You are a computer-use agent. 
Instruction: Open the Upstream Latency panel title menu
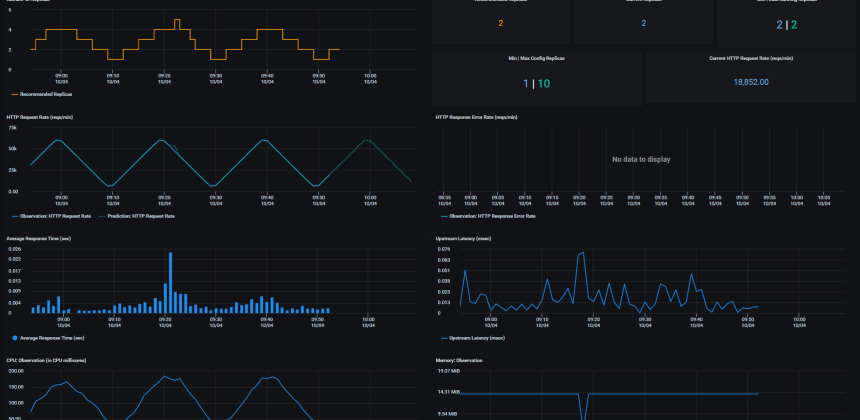point(465,239)
